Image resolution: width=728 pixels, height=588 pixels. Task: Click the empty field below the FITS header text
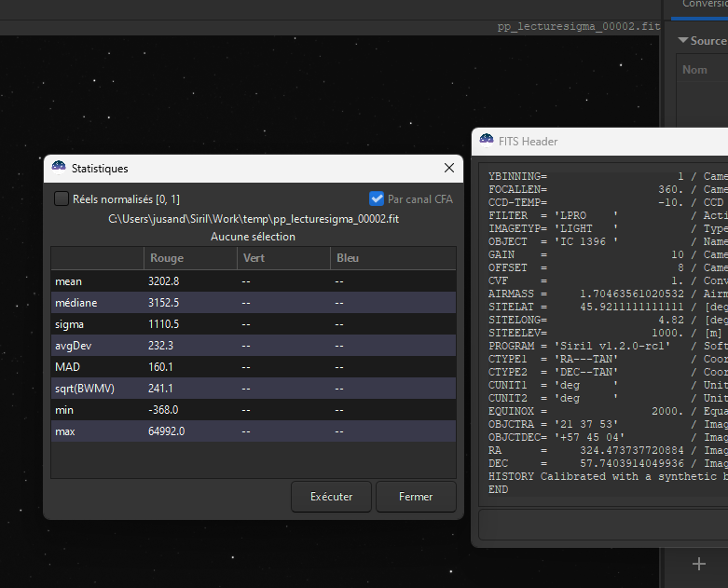[x=603, y=525]
